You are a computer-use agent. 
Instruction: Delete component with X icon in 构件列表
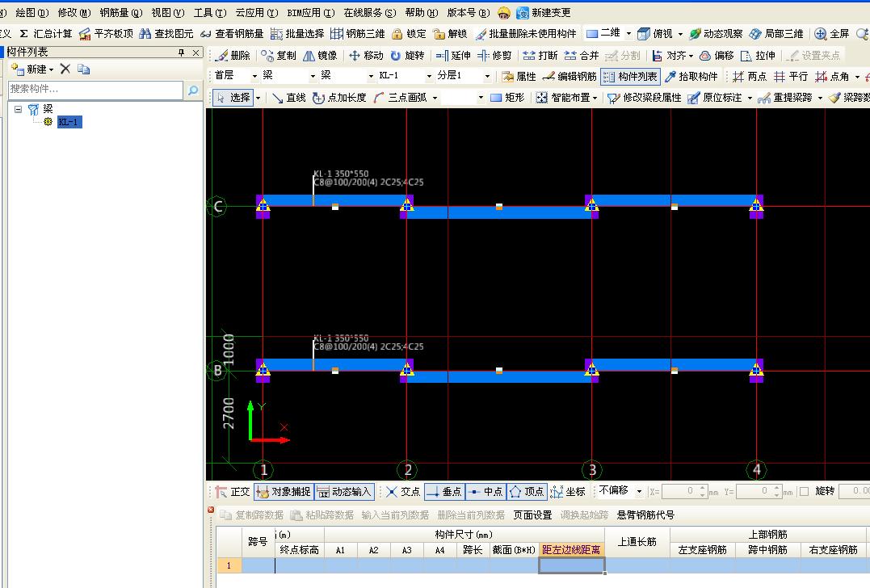[65, 69]
